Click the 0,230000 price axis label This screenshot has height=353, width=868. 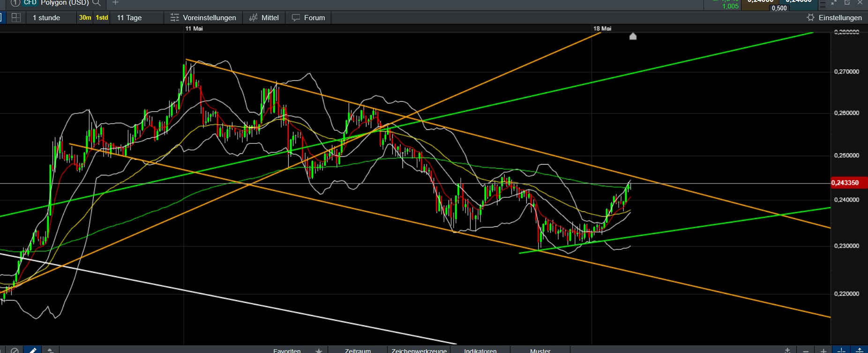pyautogui.click(x=846, y=246)
